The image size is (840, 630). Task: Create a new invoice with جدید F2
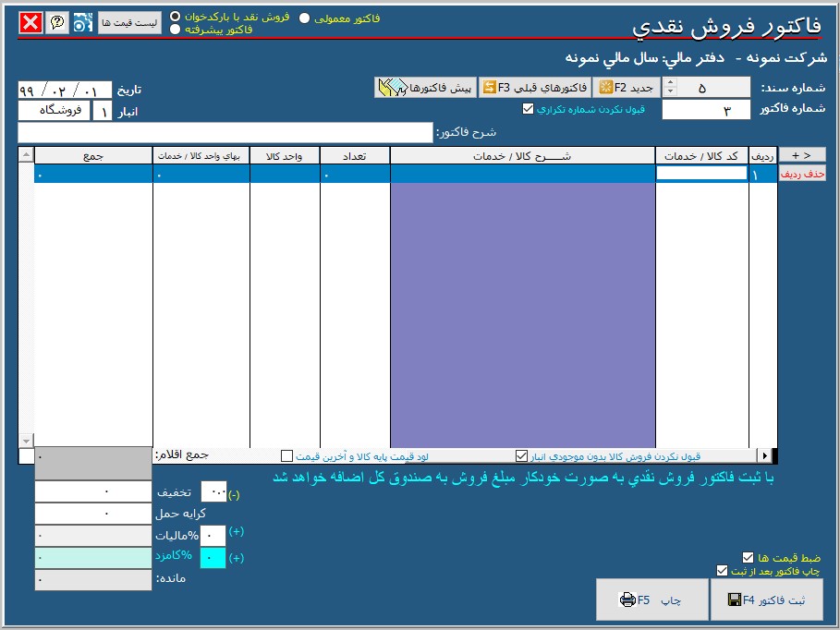pyautogui.click(x=626, y=88)
